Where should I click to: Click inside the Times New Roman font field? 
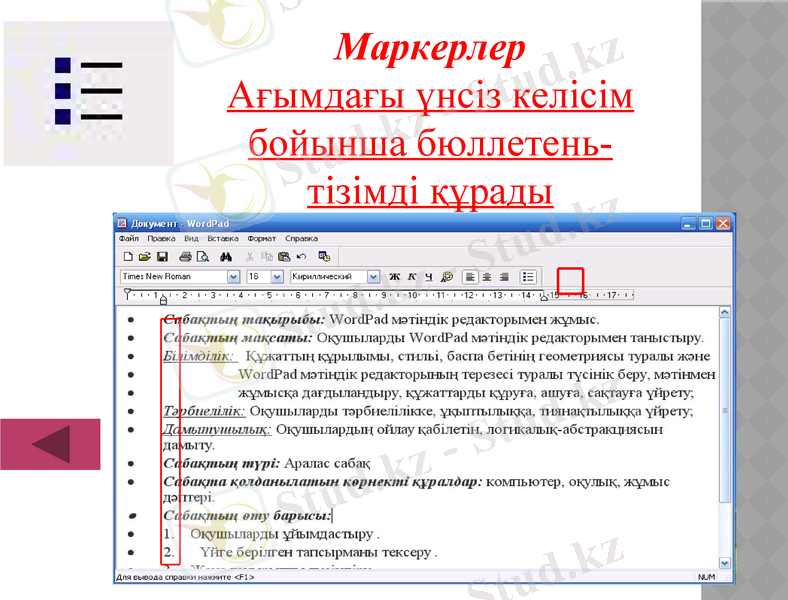click(174, 277)
